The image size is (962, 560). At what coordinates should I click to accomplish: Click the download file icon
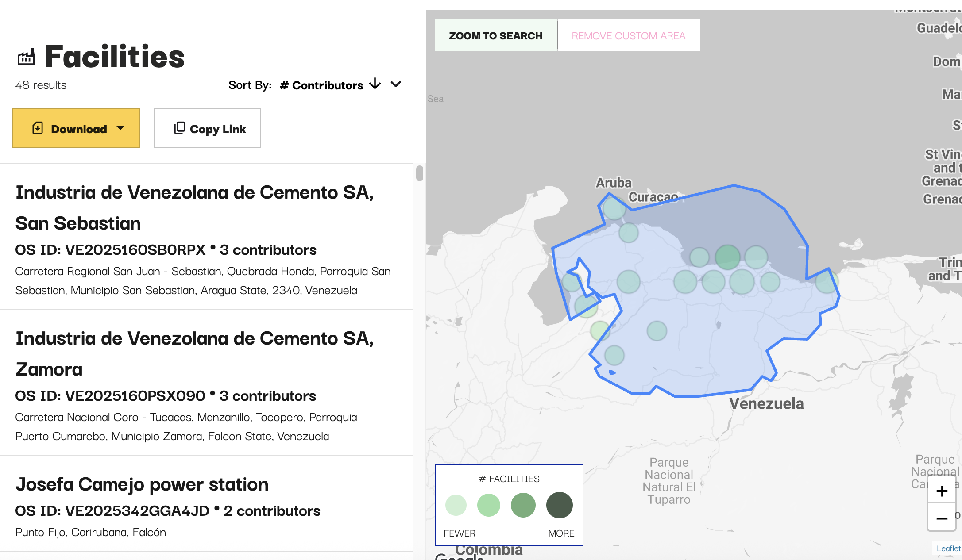click(38, 128)
